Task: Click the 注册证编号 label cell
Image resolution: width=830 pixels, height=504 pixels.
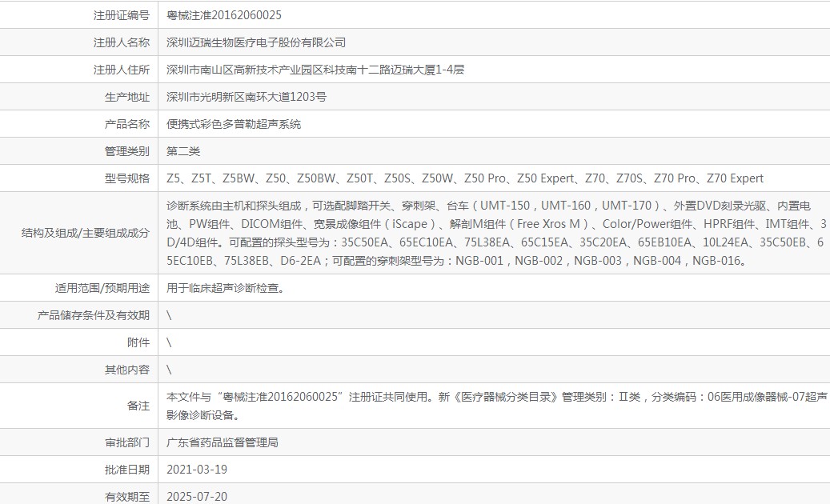Action: (121, 15)
